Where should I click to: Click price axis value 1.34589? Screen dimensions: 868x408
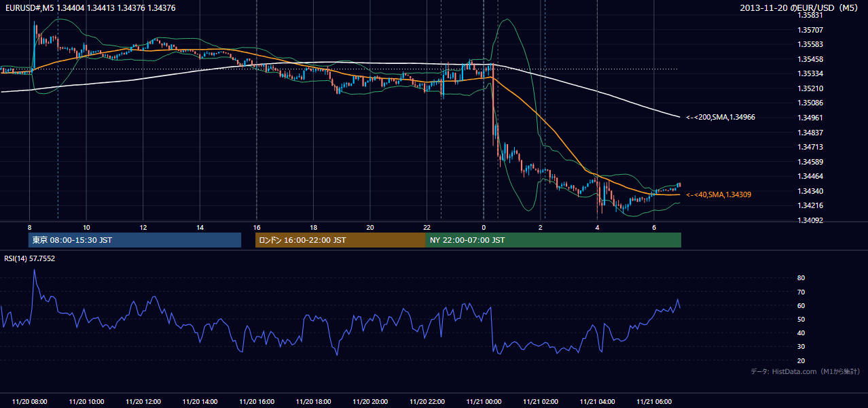(810, 162)
